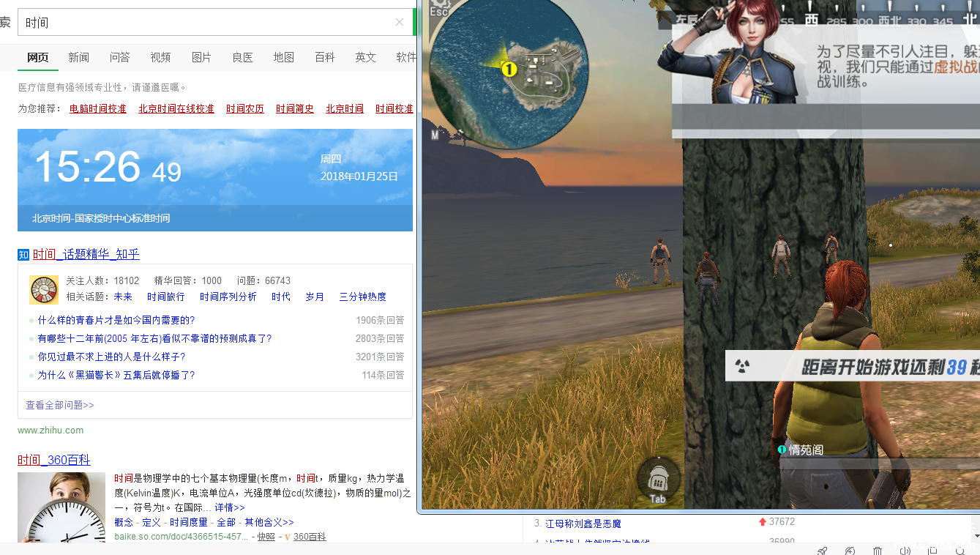Image resolution: width=980 pixels, height=555 pixels.
Task: Open the 快照 cached page link
Action: (266, 537)
